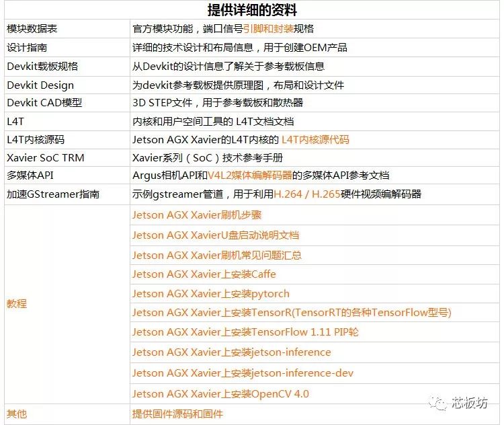Select the 设计指南 cell
The image size is (504, 425).
[67, 48]
